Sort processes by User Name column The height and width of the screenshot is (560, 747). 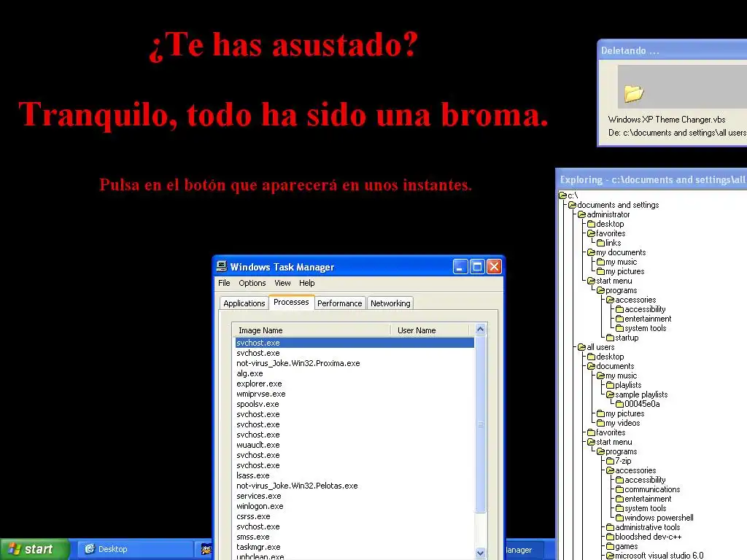tap(431, 330)
